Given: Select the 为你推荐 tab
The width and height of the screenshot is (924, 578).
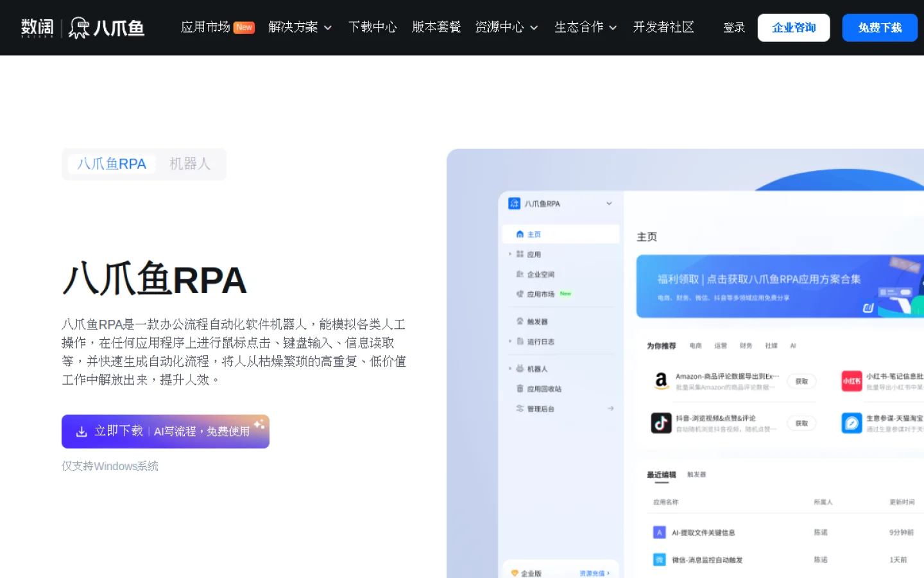Looking at the screenshot, I should coord(661,346).
